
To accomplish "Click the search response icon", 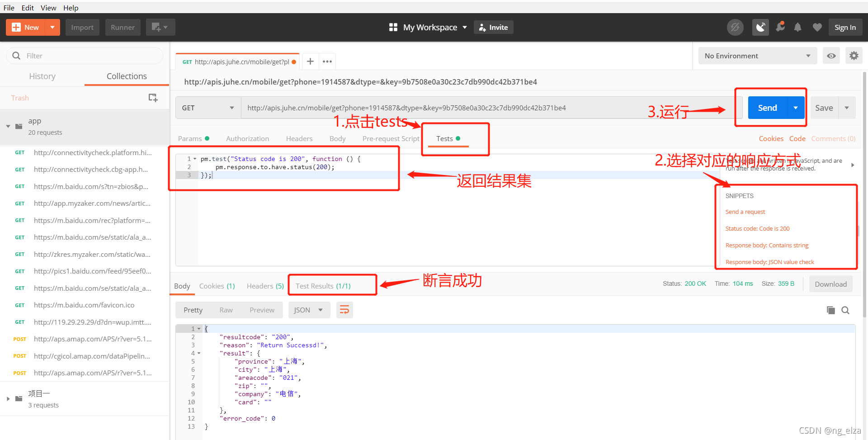I will coord(845,310).
